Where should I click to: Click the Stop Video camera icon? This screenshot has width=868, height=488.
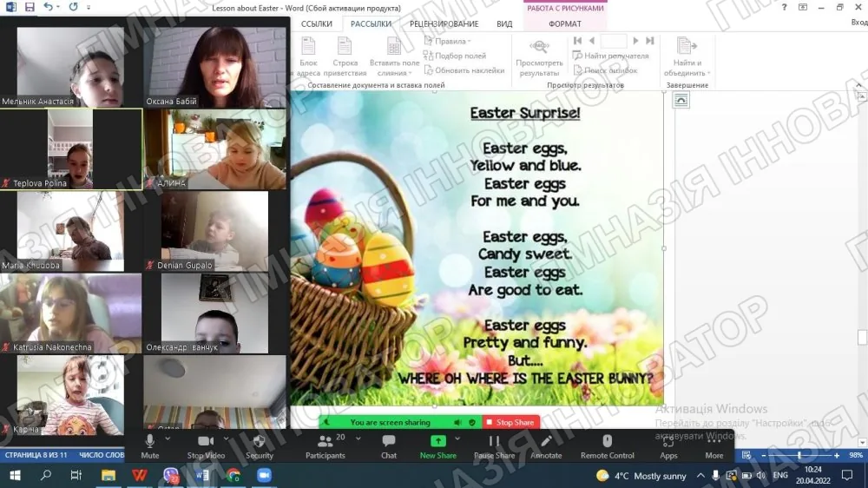point(206,441)
